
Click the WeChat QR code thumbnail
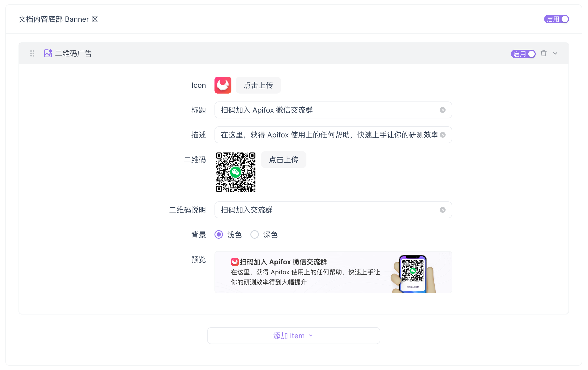tap(235, 172)
